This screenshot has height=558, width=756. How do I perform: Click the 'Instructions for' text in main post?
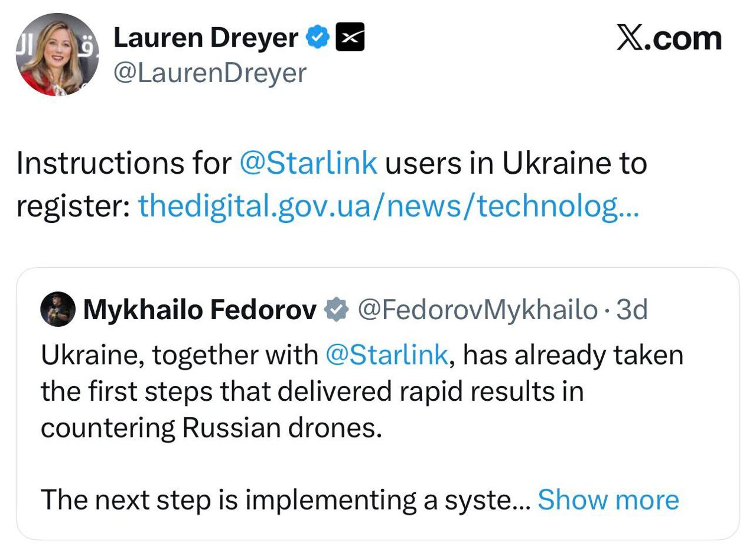[123, 163]
